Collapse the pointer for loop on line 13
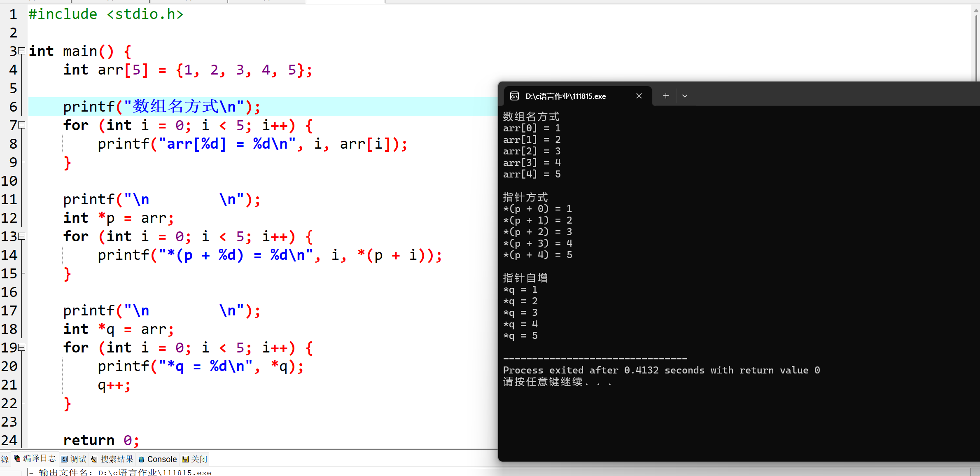This screenshot has width=980, height=476. tap(22, 236)
